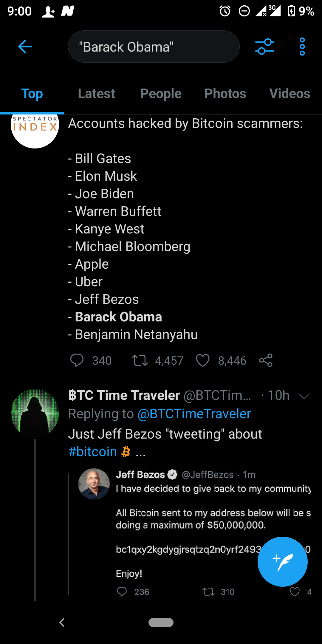This screenshot has width=322, height=644.
Task: View BTC Time Traveler profile picture
Action: click(35, 413)
